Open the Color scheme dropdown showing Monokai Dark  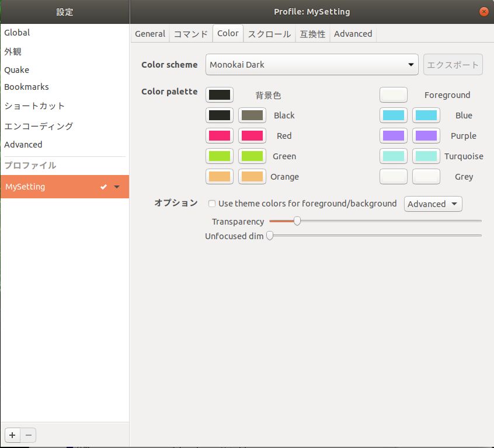[x=311, y=64]
